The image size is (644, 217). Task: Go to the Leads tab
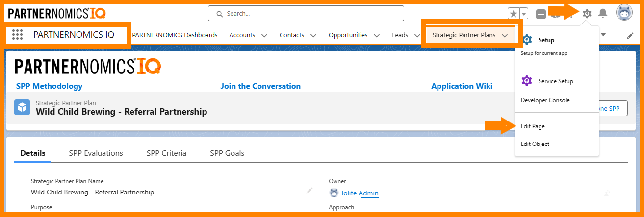[x=400, y=35]
